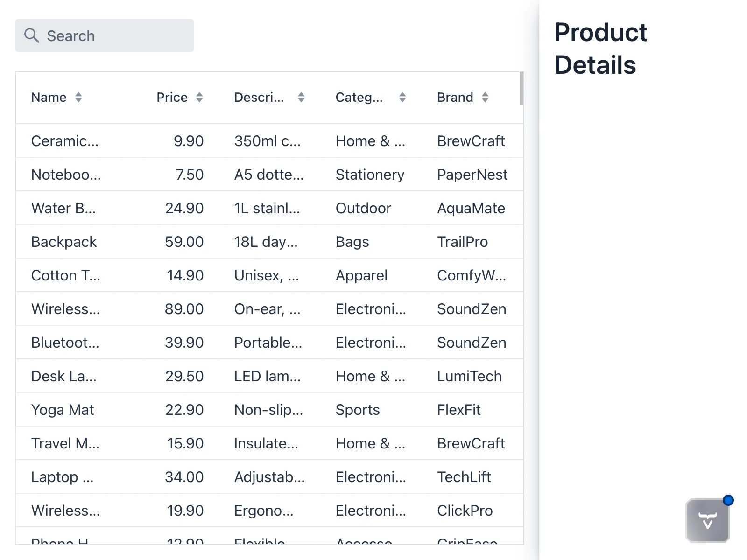Screen dimensions: 747x560
Task: Click the grid vertical scrollbar thumb
Action: point(521,88)
